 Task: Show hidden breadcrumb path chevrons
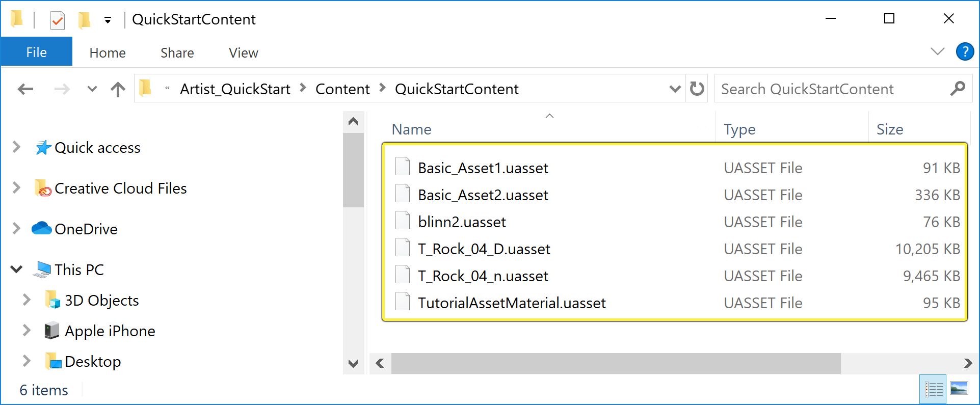coord(167,89)
